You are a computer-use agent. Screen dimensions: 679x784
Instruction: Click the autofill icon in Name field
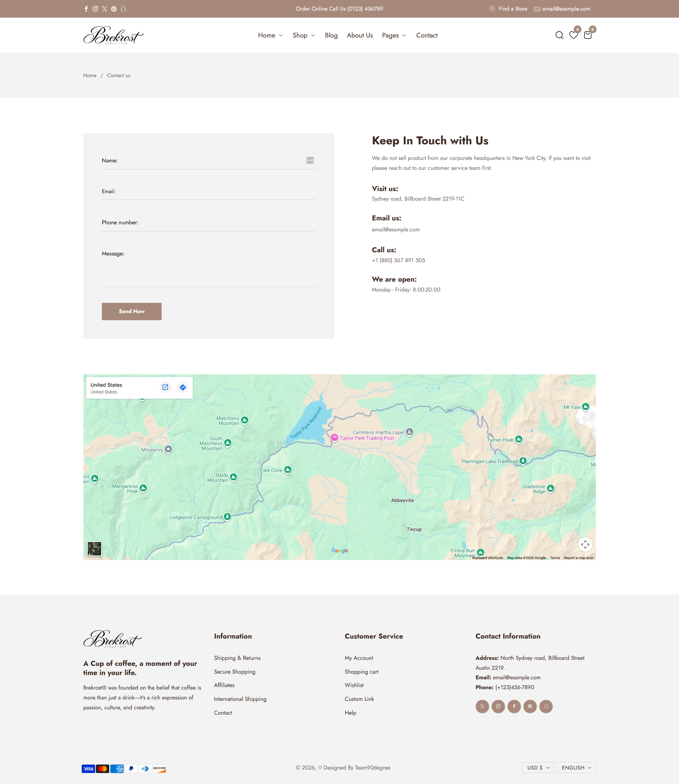click(x=310, y=160)
